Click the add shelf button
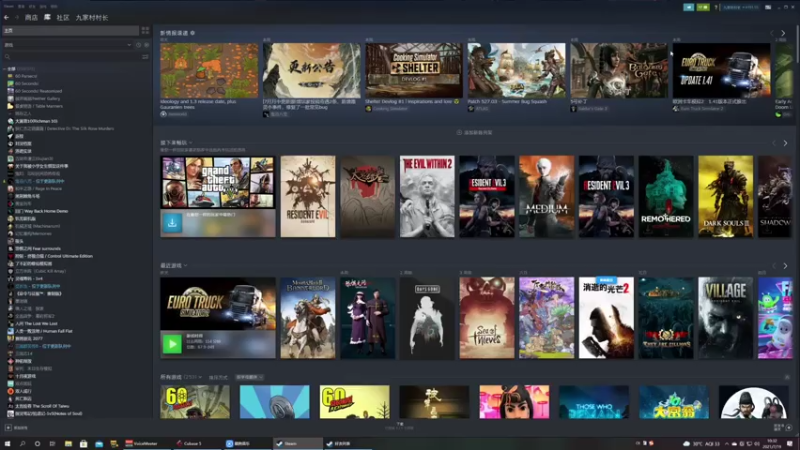Image resolution: width=800 pixels, height=450 pixels. [x=474, y=133]
